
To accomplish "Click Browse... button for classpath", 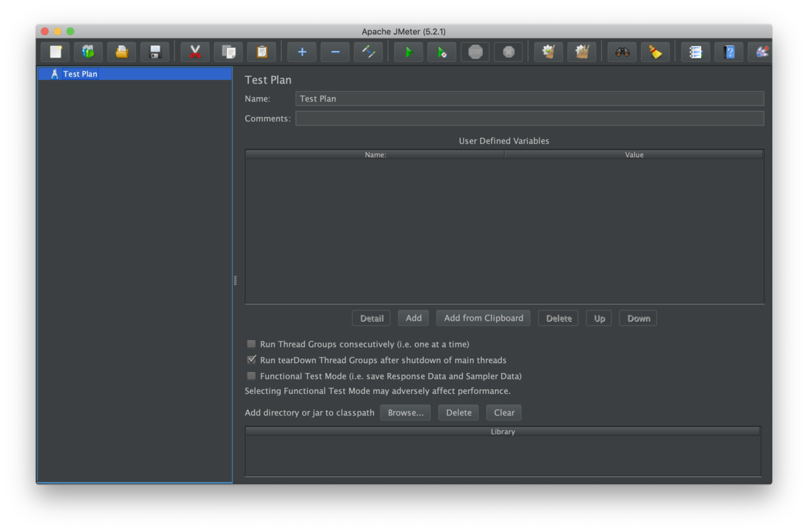I will 405,413.
